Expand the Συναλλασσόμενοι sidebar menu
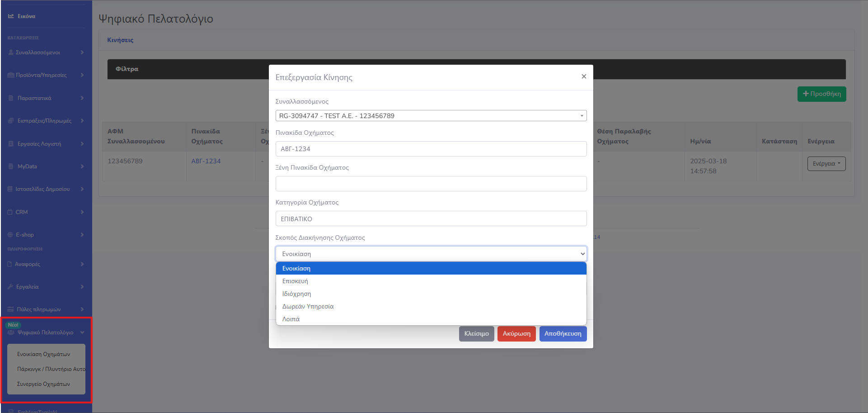868x413 pixels. tap(82, 52)
